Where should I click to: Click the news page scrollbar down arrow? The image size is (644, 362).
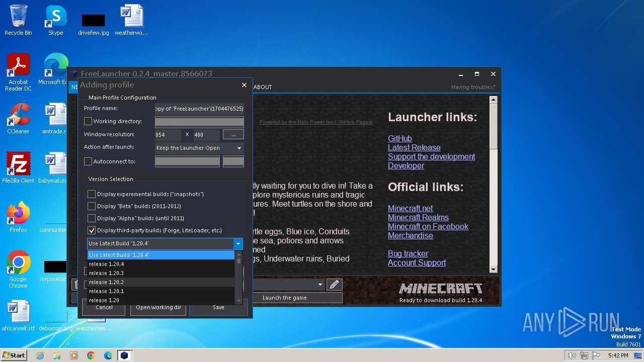coord(493,269)
